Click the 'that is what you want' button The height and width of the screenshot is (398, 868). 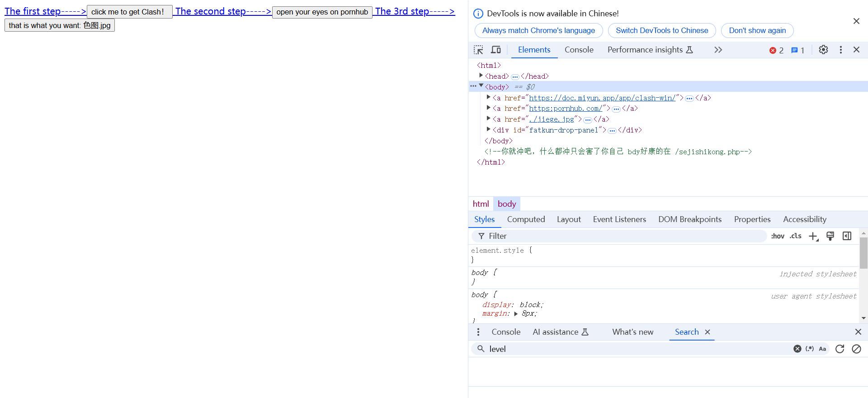tap(60, 25)
